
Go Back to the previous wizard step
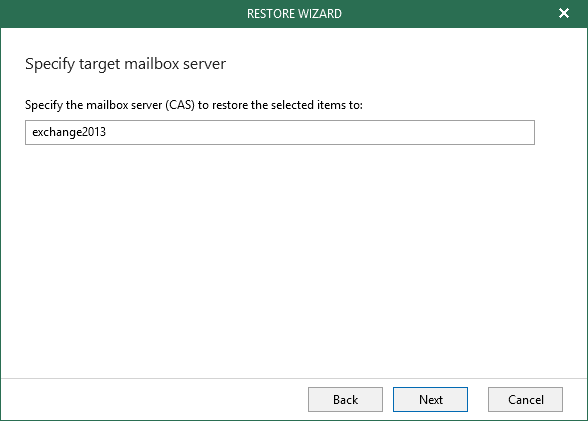[x=345, y=400]
